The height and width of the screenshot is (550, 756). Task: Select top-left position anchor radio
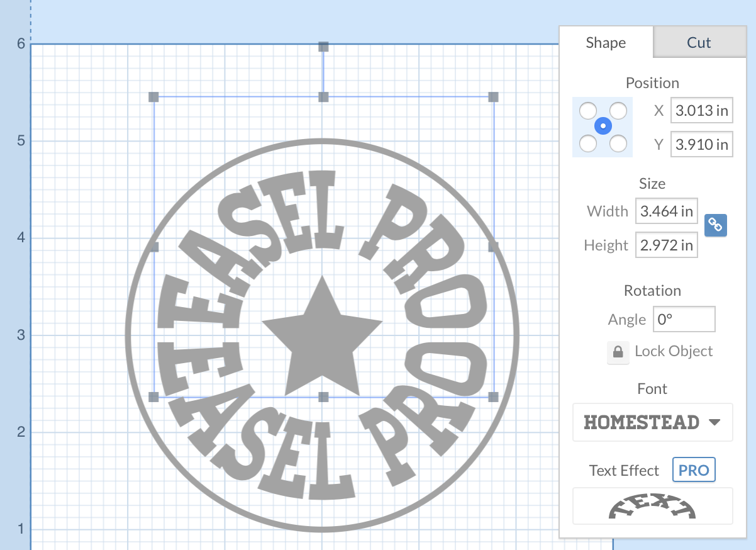coord(588,111)
